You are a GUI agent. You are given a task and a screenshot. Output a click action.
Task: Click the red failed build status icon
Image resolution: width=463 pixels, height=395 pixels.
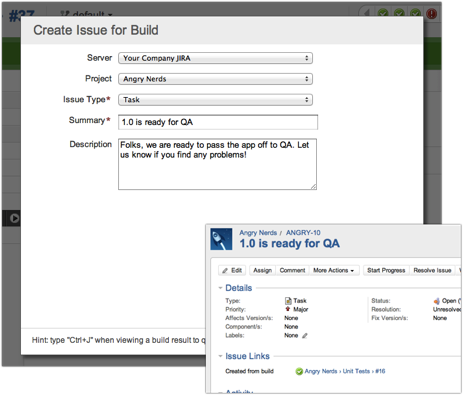click(431, 14)
